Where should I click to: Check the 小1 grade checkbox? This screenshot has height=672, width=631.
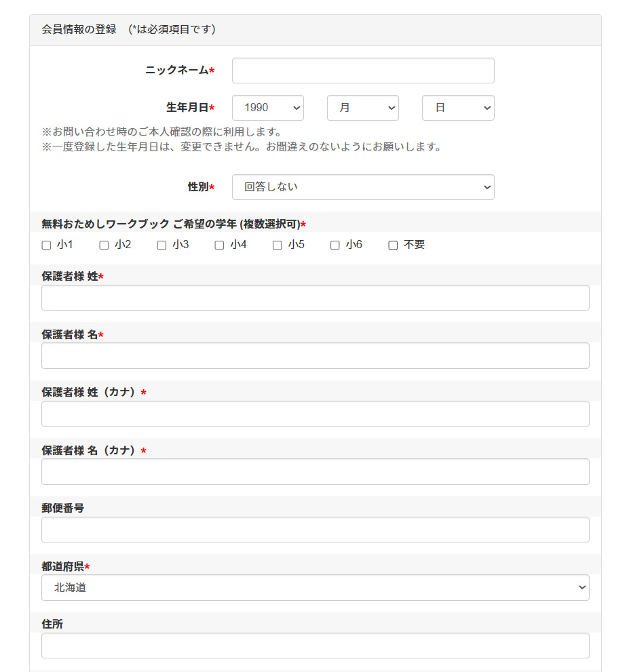pos(45,245)
